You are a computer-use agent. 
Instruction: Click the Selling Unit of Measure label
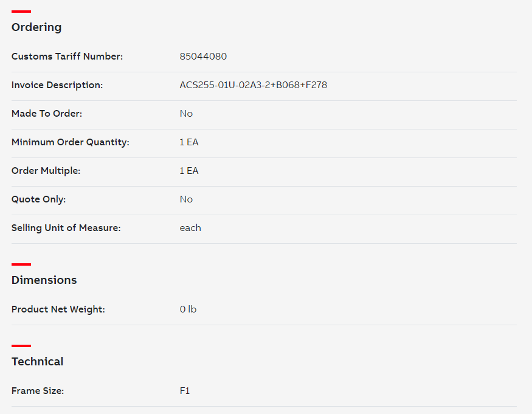[66, 228]
